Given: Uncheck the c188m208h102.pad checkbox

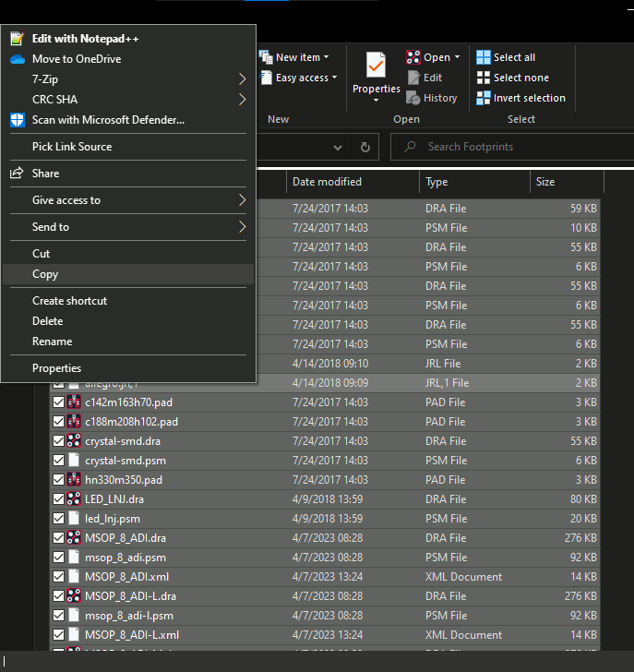Looking at the screenshot, I should coord(58,422).
